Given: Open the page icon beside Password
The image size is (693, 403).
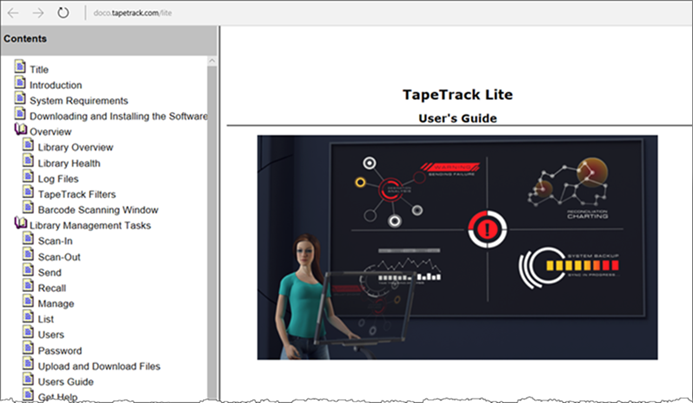Looking at the screenshot, I should pyautogui.click(x=28, y=348).
